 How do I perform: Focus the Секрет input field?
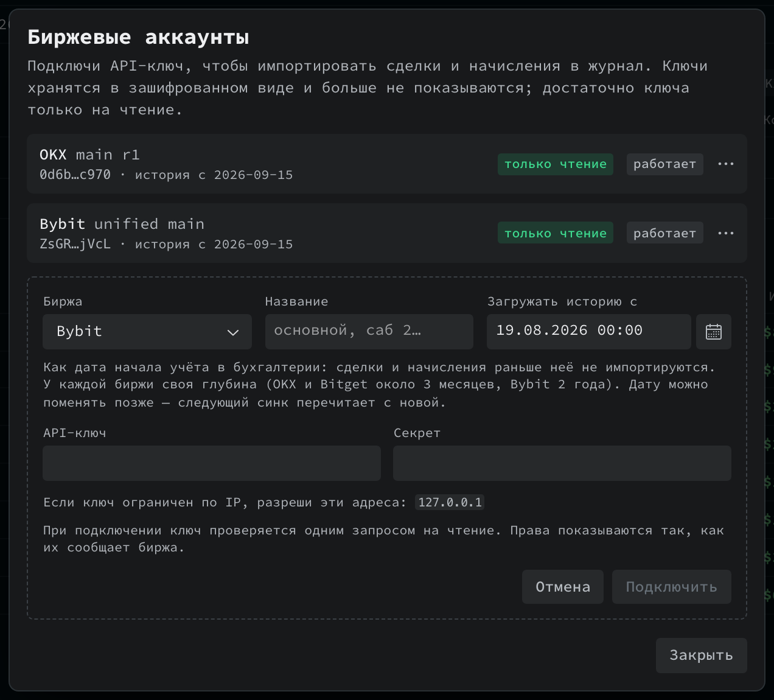562,463
